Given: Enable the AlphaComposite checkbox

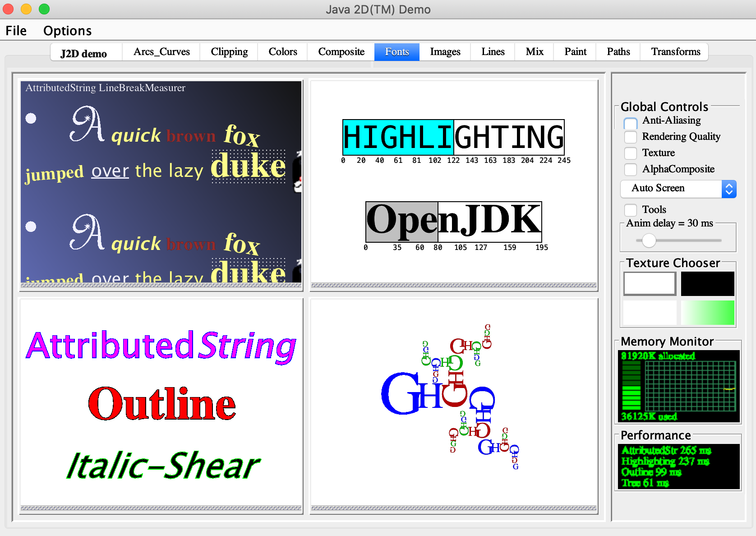Looking at the screenshot, I should pyautogui.click(x=630, y=169).
